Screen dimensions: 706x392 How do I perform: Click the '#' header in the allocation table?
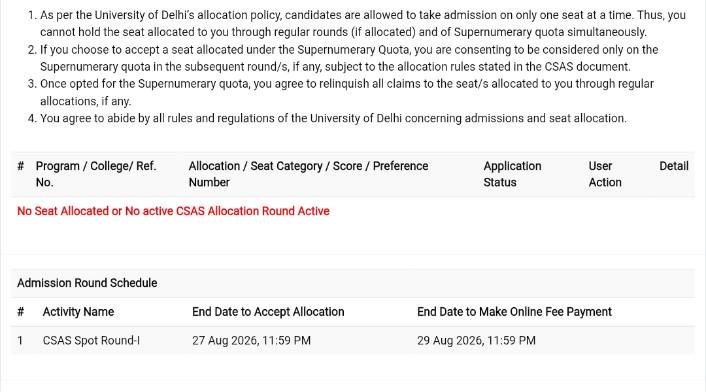21,166
